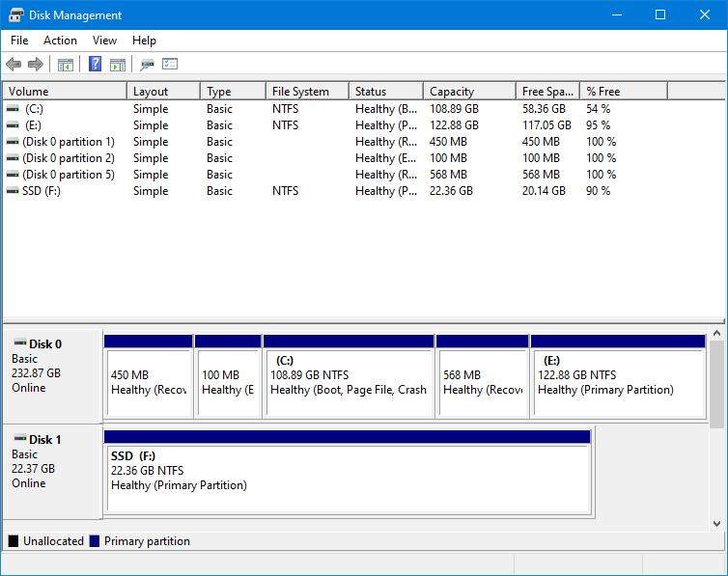Click the scroll down arrow in disk pane
The image size is (728, 576).
click(716, 524)
